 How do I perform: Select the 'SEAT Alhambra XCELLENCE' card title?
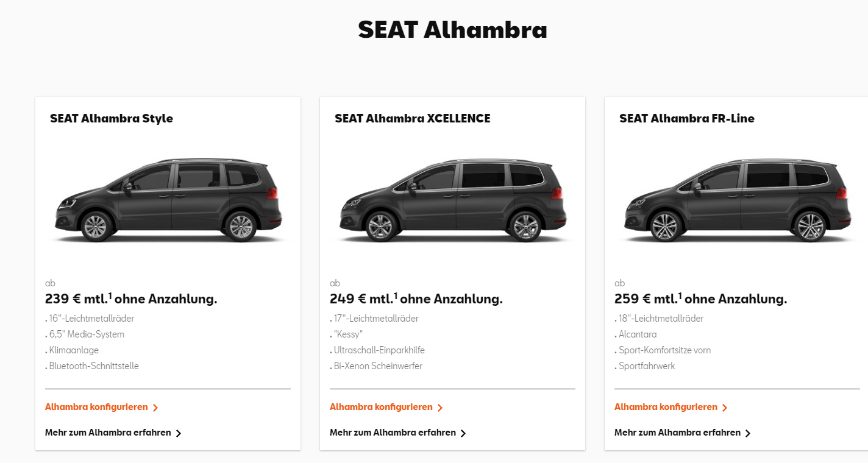point(413,119)
